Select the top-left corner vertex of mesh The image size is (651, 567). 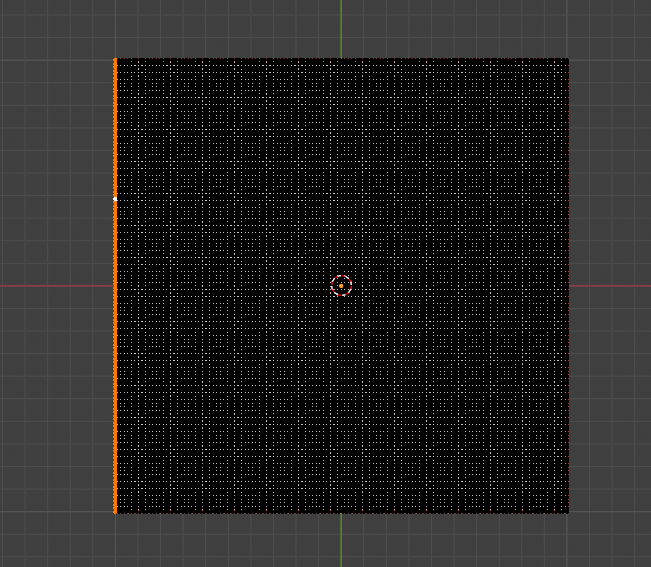(x=115, y=59)
